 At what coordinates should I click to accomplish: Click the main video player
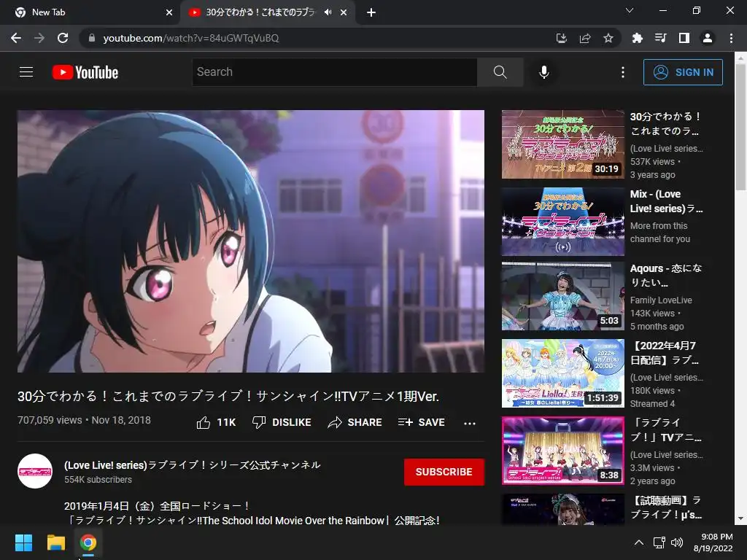pos(251,241)
